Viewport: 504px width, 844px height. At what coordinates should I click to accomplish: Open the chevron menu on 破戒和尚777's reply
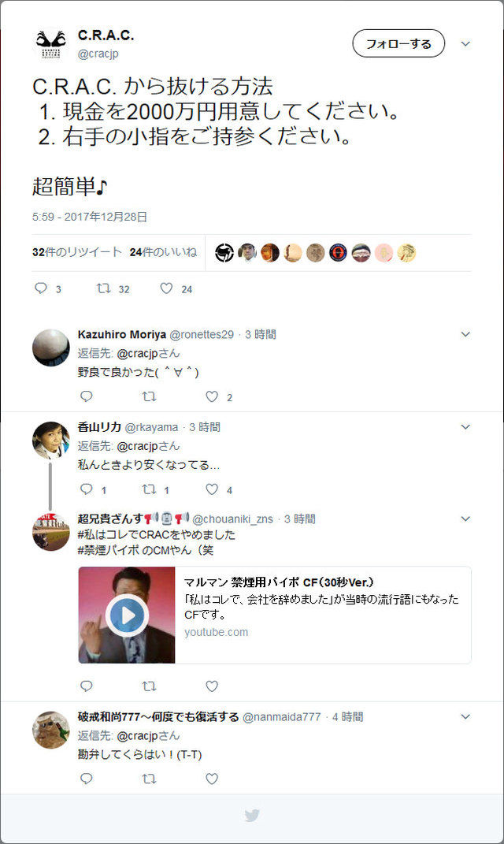click(x=466, y=716)
